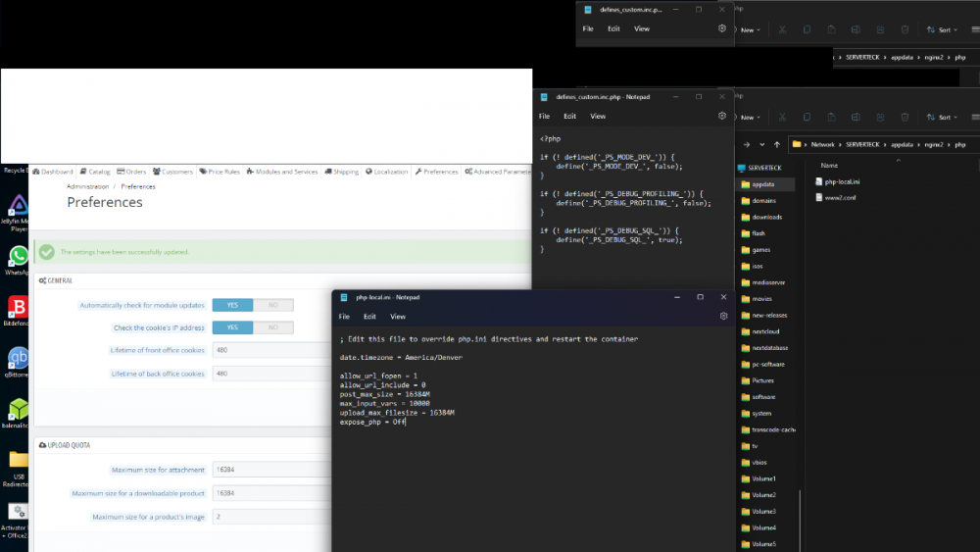Click the Administration breadcrumb link
The image size is (980, 552).
point(87,186)
